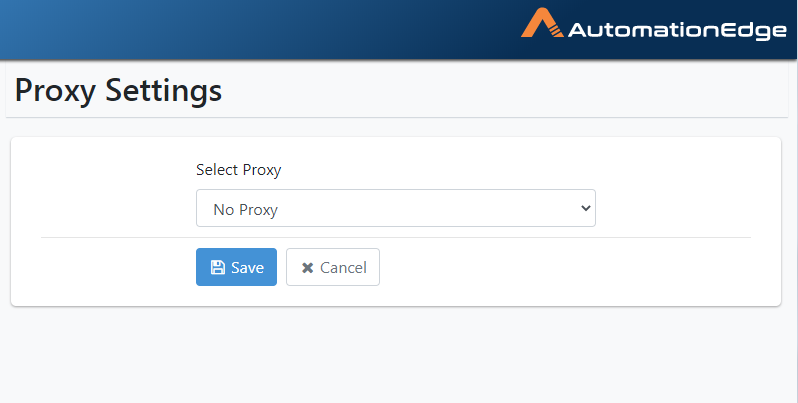
Task: Cancel the proxy settings changes
Action: point(333,267)
